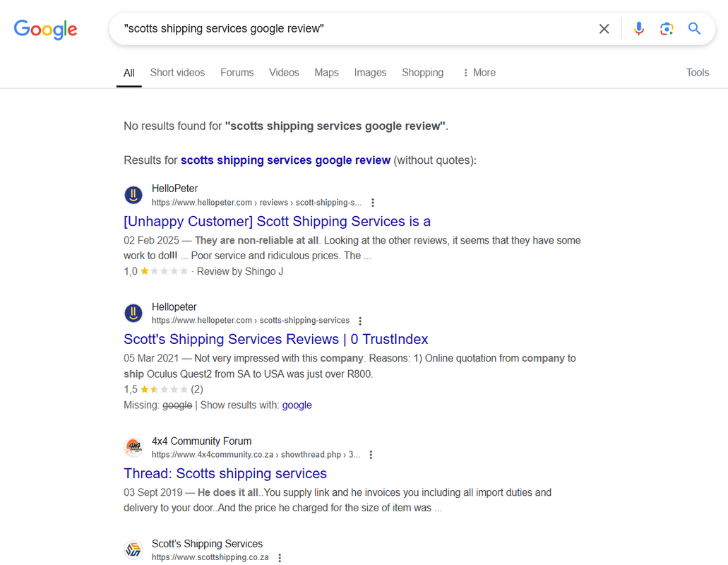This screenshot has height=565, width=728.
Task: Open the Shopping tab
Action: click(x=422, y=73)
